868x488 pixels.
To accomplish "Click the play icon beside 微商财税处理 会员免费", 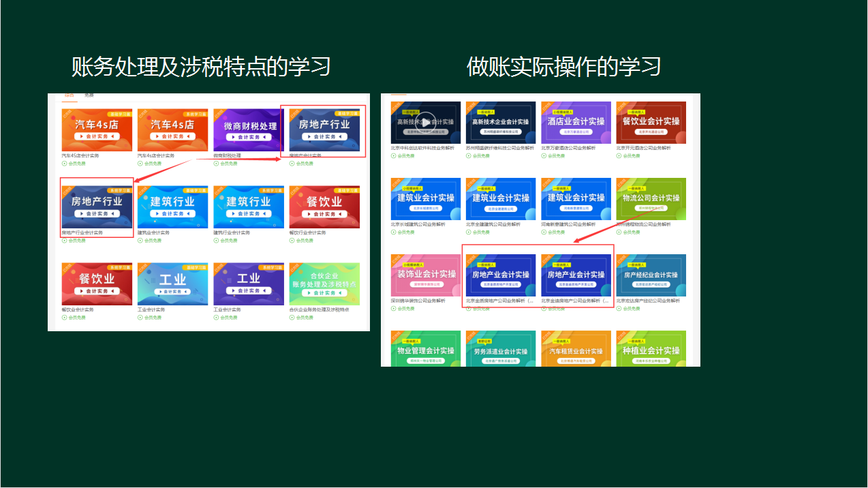I will [216, 164].
